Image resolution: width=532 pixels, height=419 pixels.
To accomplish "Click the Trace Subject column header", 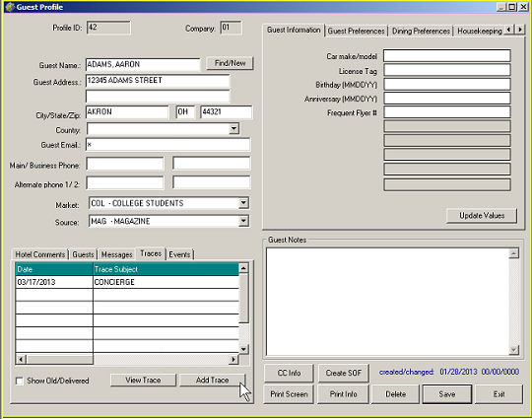I will pos(166,269).
